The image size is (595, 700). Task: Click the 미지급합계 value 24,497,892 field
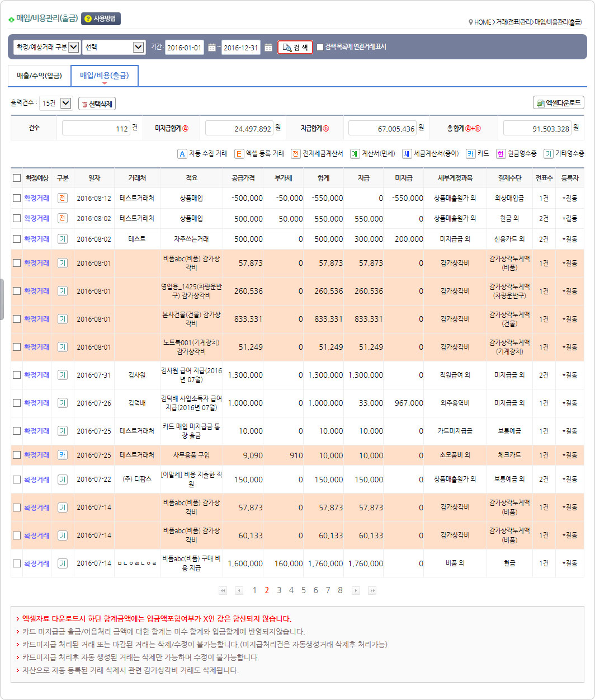pos(239,128)
